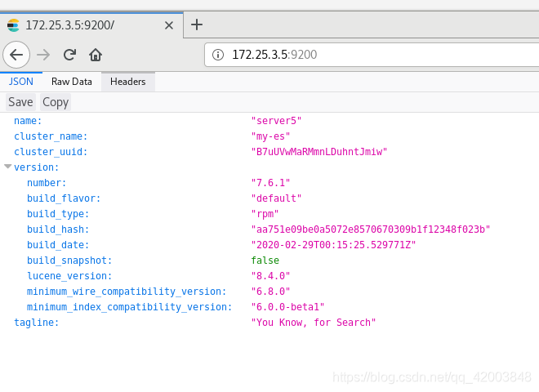Click the forward navigation arrow
539x392 pixels.
(x=43, y=55)
